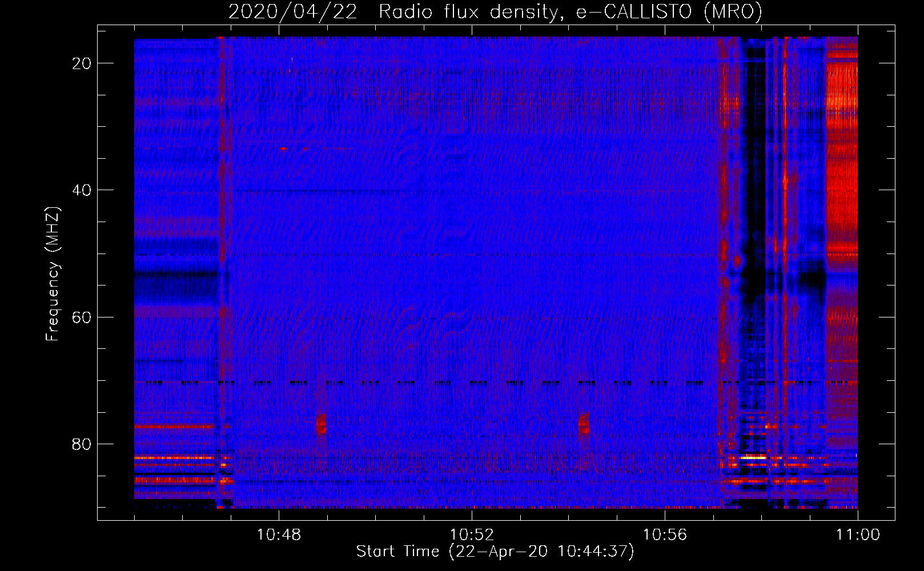This screenshot has width=924, height=571.
Task: Click the 10:56 time tick label
Action: [665, 535]
